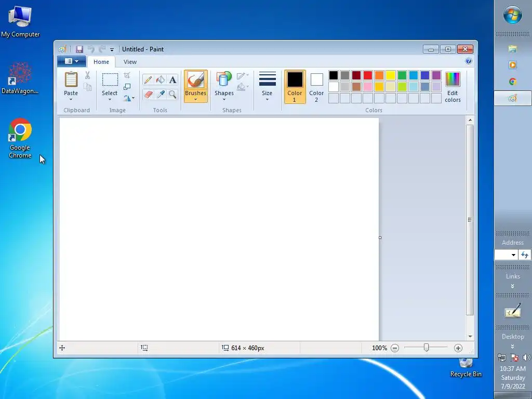Pick the pink color swatch
This screenshot has width=532, height=399.
pyautogui.click(x=368, y=87)
